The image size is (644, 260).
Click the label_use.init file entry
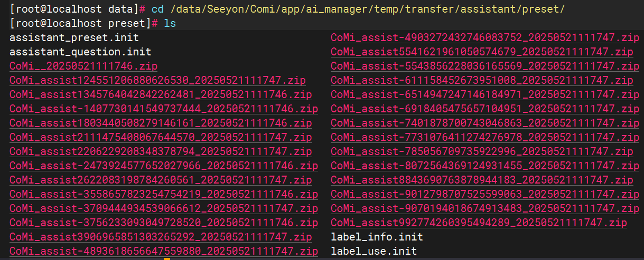[x=374, y=251]
